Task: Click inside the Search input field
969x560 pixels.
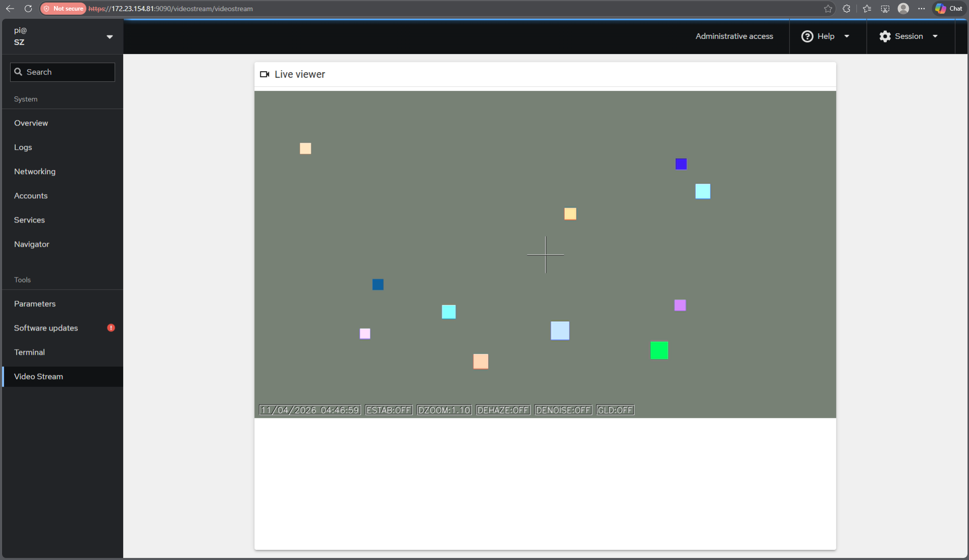Action: tap(62, 72)
